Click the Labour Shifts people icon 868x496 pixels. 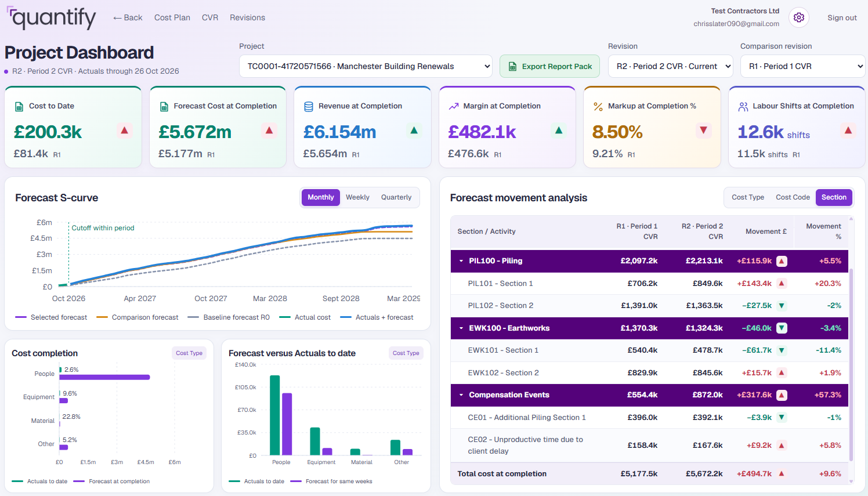743,106
